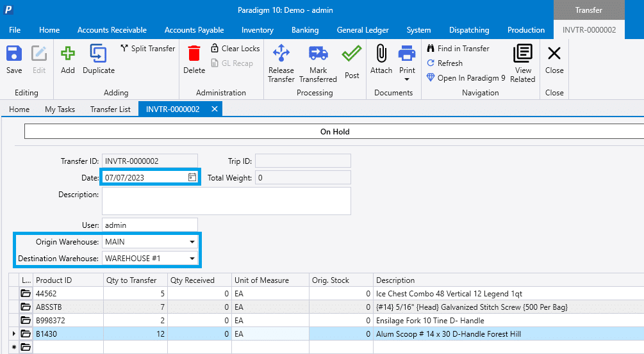Viewport: 644px width, 354px height.
Task: Add a new transfer with plus icon
Action: [68, 60]
